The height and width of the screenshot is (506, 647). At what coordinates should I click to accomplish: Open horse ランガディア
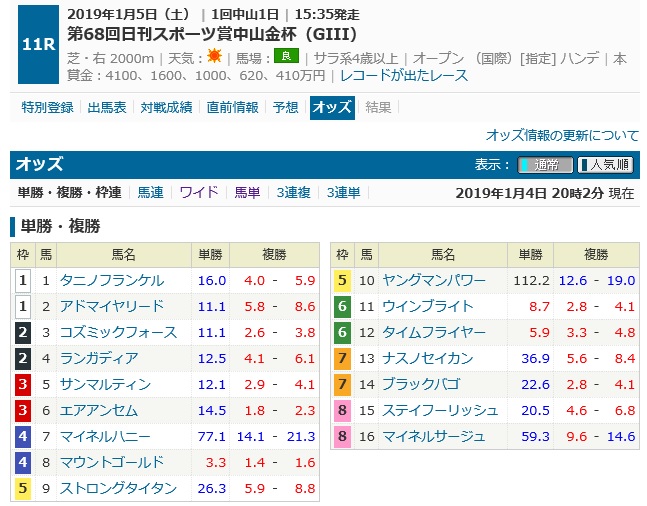pos(99,359)
